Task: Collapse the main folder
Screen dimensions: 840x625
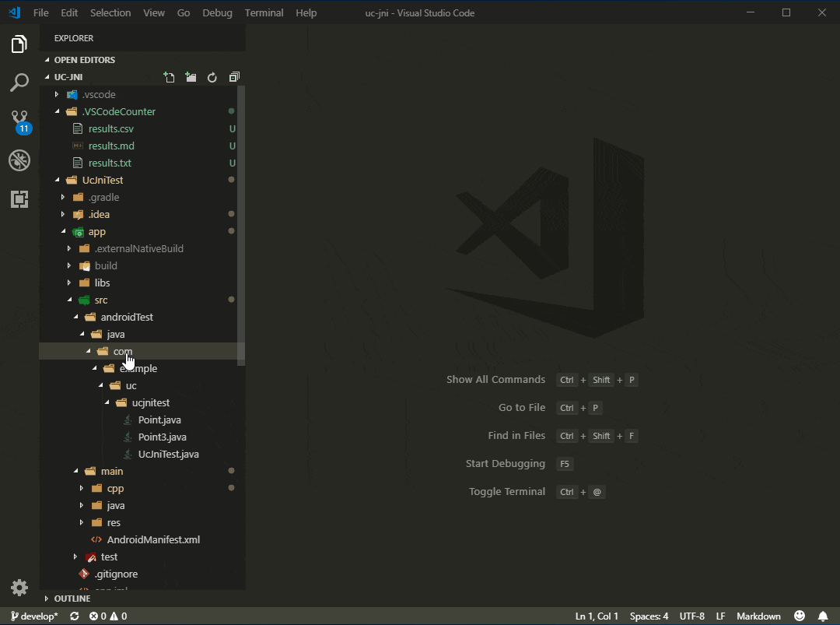Action: [x=142, y=471]
